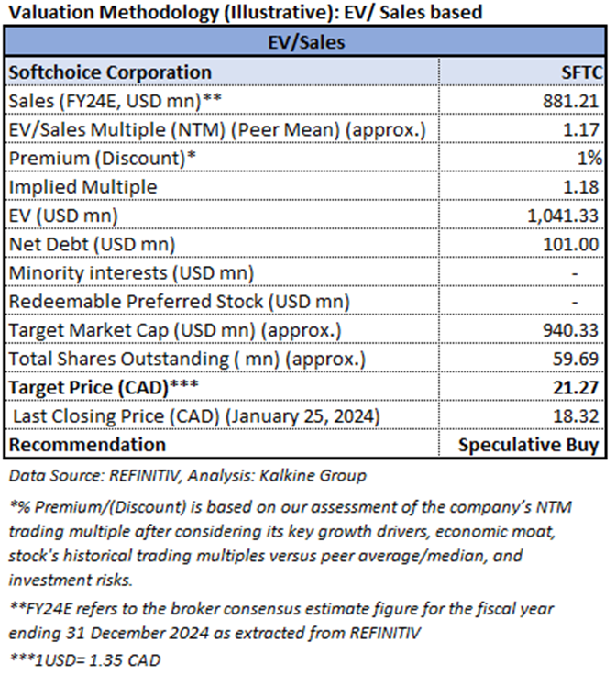The image size is (616, 686).
Task: Click the Net Debt value 101.00
Action: pos(573,244)
